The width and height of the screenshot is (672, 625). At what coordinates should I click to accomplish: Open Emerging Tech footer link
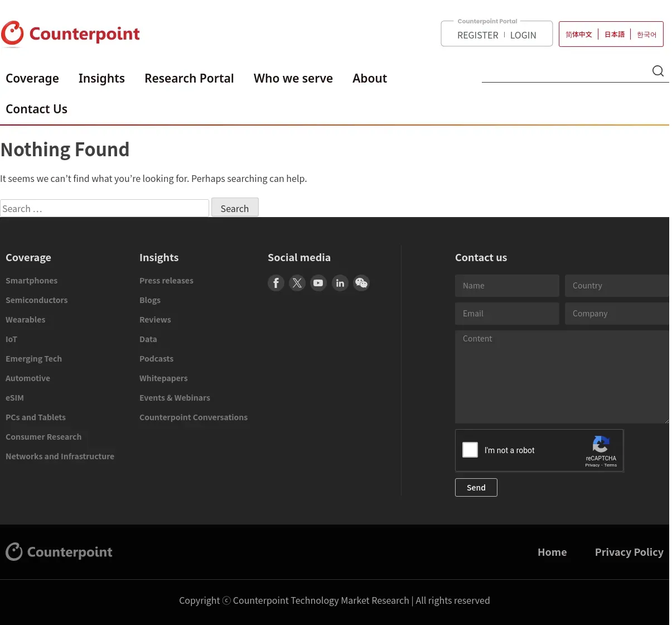point(33,359)
